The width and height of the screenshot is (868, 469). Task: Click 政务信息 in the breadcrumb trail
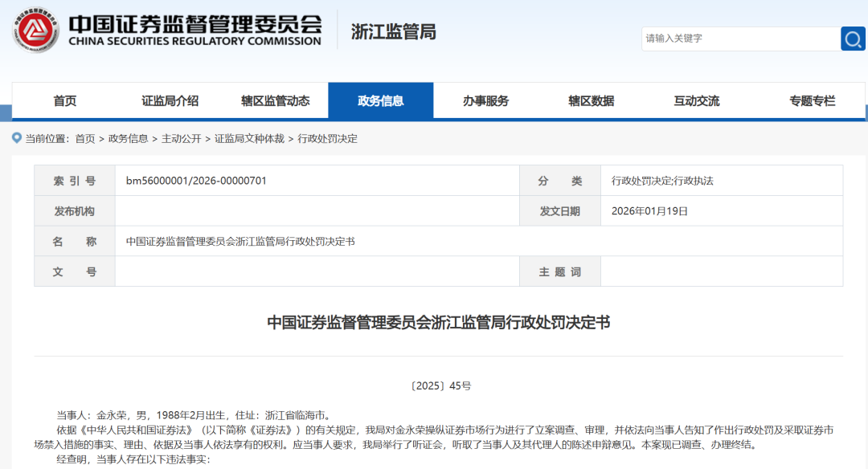[x=129, y=138]
